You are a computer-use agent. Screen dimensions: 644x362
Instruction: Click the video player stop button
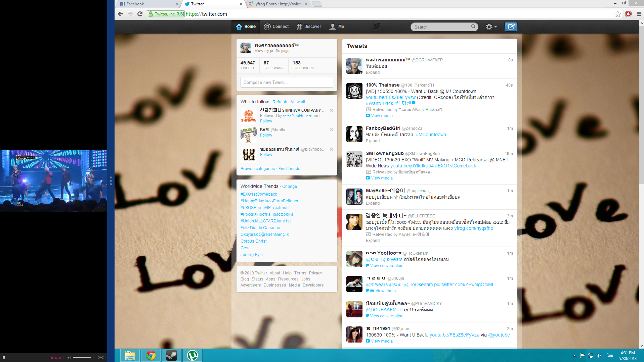tap(4, 358)
